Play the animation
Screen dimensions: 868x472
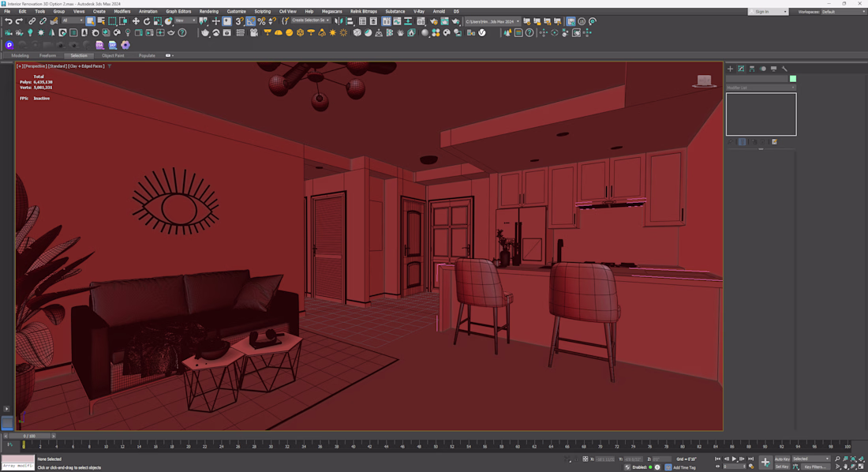click(x=734, y=459)
